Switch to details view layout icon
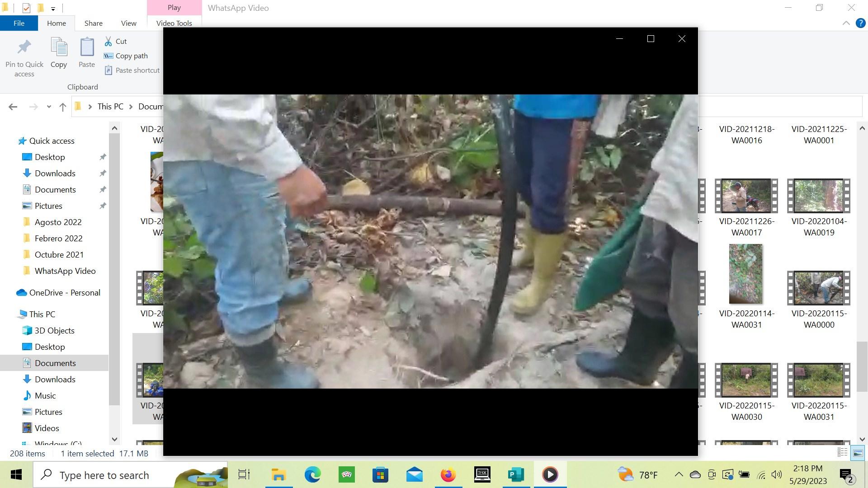Image resolution: width=868 pixels, height=488 pixels. click(x=842, y=453)
